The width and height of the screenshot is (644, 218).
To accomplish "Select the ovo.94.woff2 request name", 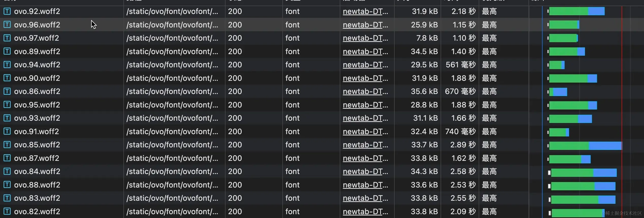I will pyautogui.click(x=37, y=65).
